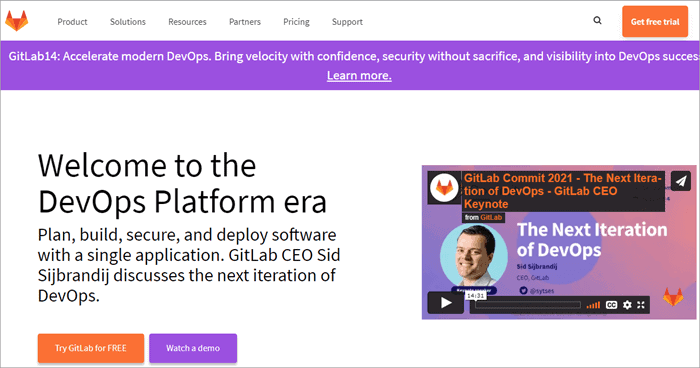Click The Next Iteration of DevOps video text
700x368 pixels.
coord(592,239)
